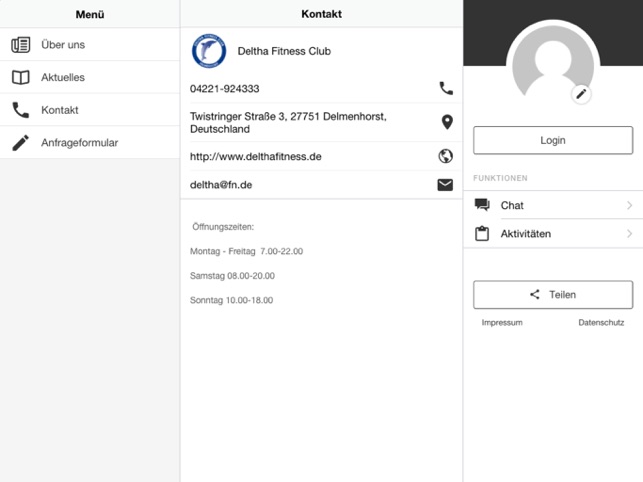Click the Samstag 08.00-20.00 line
This screenshot has width=643, height=482.
[x=232, y=276]
